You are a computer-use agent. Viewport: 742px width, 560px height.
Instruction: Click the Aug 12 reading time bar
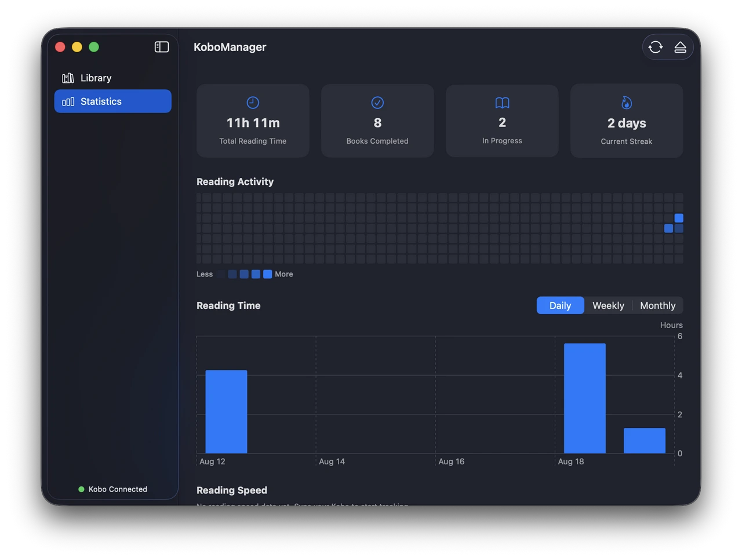coord(226,412)
